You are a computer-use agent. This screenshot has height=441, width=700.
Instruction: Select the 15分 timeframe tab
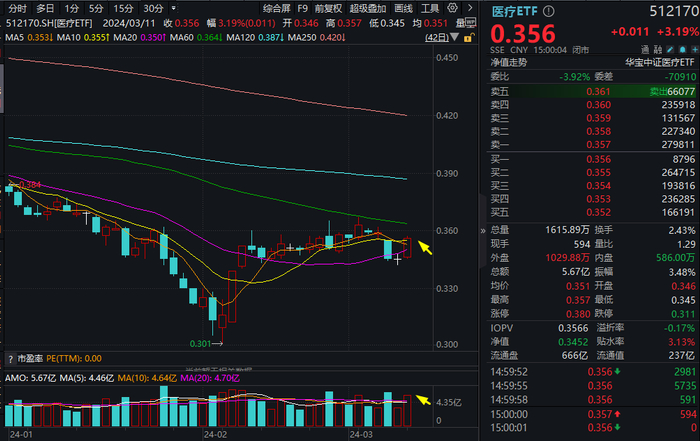[x=123, y=8]
